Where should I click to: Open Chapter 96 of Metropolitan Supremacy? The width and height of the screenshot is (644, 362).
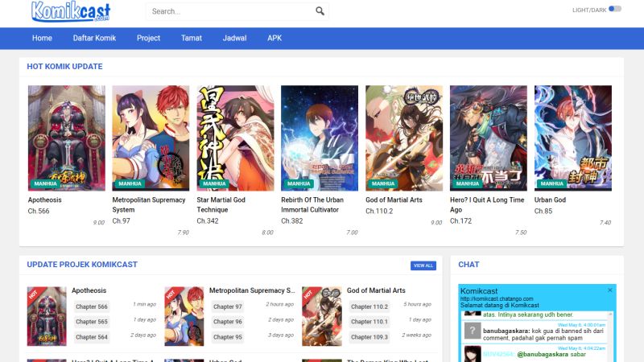(228, 322)
